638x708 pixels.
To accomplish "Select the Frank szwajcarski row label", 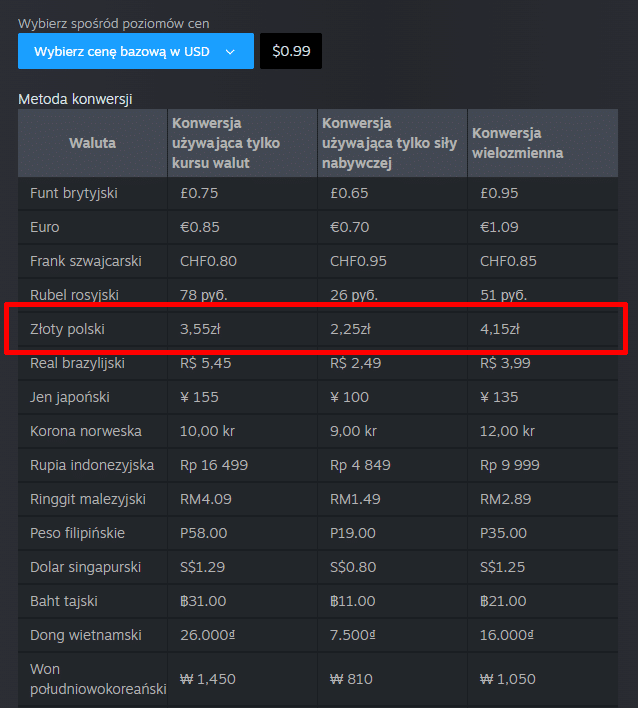I will click(x=86, y=261).
